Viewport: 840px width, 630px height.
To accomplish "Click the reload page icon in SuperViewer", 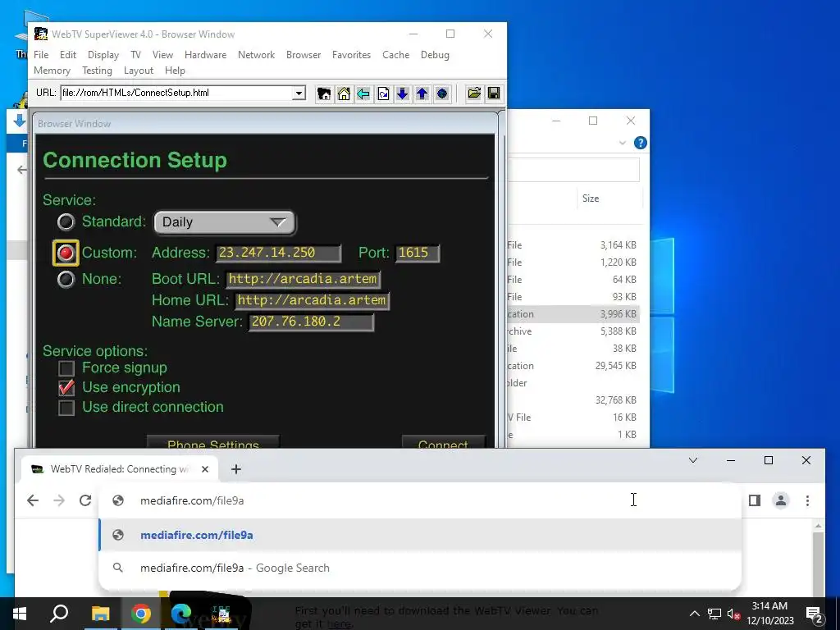I will click(x=383, y=94).
